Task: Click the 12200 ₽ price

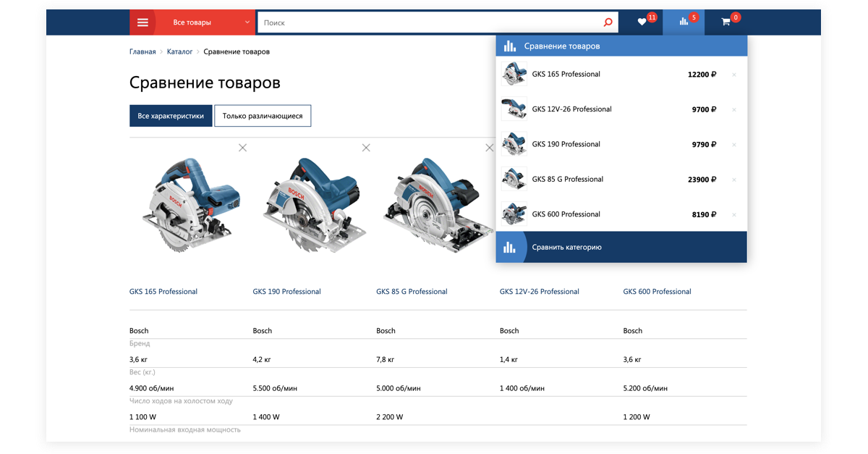Action: point(702,75)
